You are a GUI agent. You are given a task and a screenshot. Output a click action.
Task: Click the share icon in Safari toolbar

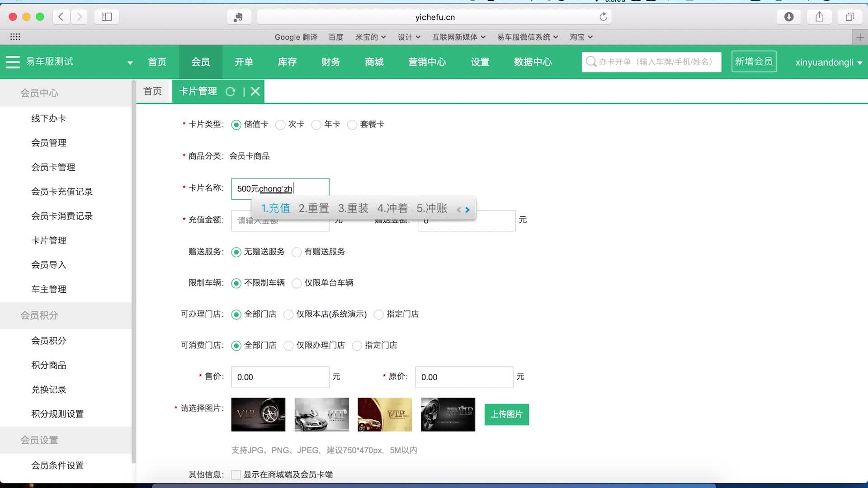coord(819,17)
